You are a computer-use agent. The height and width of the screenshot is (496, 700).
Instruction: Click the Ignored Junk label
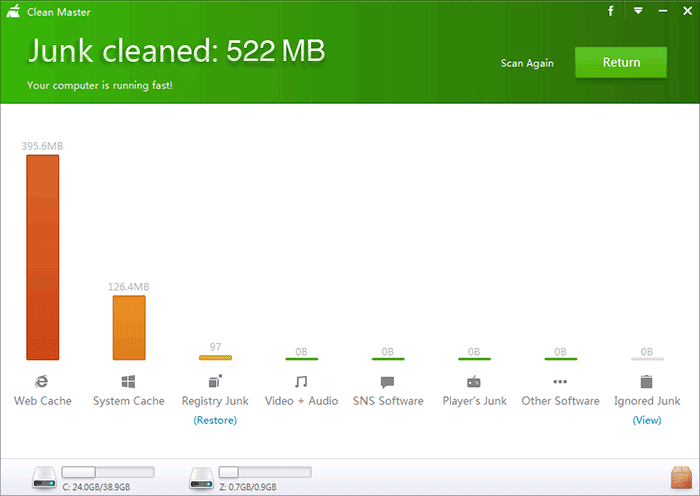coord(647,401)
